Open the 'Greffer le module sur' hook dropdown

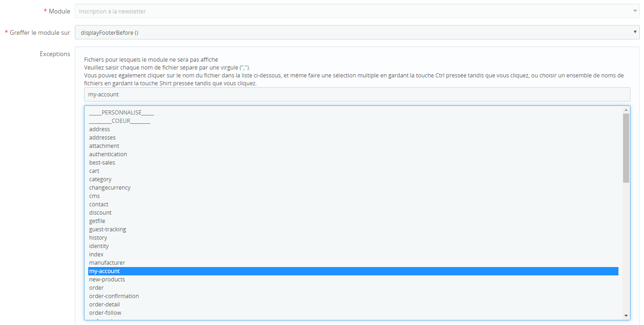click(635, 32)
